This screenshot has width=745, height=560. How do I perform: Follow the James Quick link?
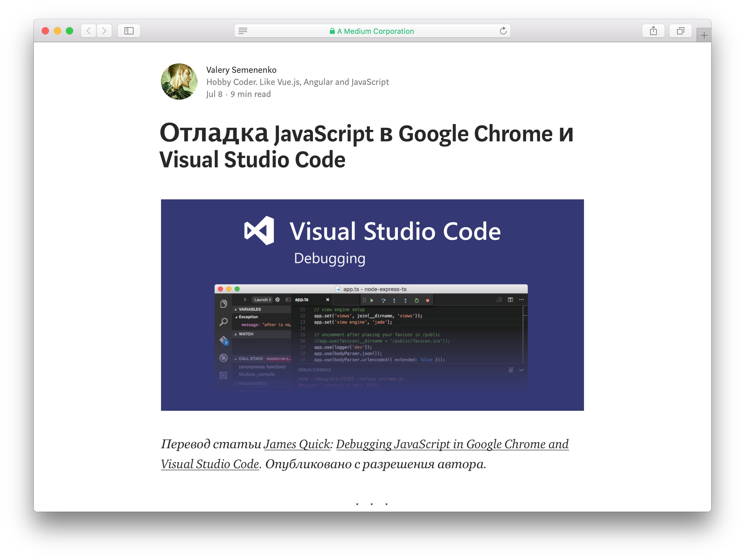(297, 444)
